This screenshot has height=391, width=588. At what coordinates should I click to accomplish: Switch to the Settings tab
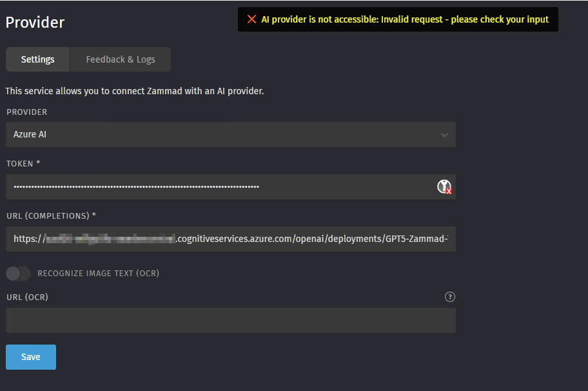tap(37, 59)
